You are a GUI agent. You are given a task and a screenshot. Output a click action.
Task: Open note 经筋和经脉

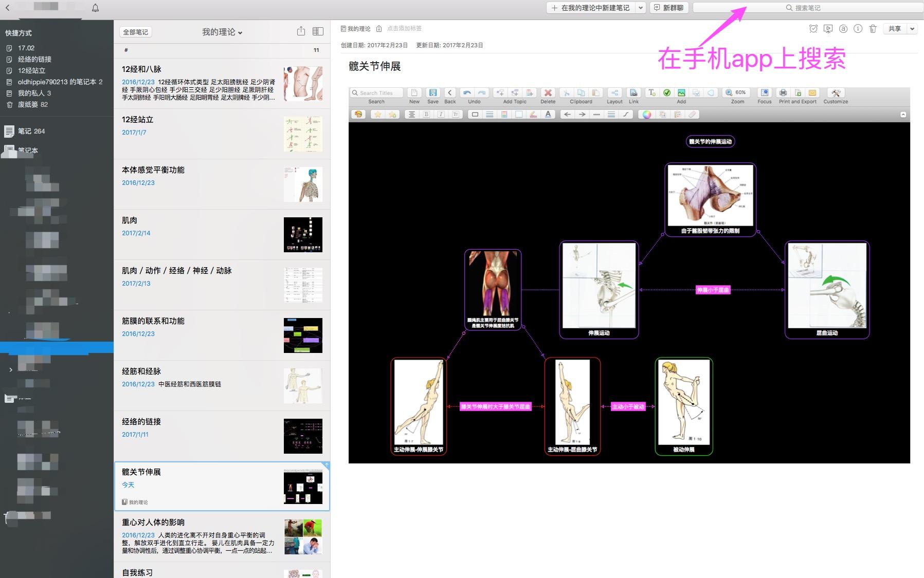(222, 385)
